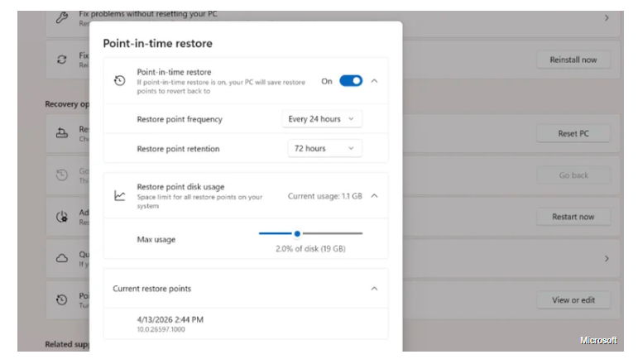Click the restore clock icon beside View or edit
The height and width of the screenshot is (364, 638).
(x=62, y=299)
